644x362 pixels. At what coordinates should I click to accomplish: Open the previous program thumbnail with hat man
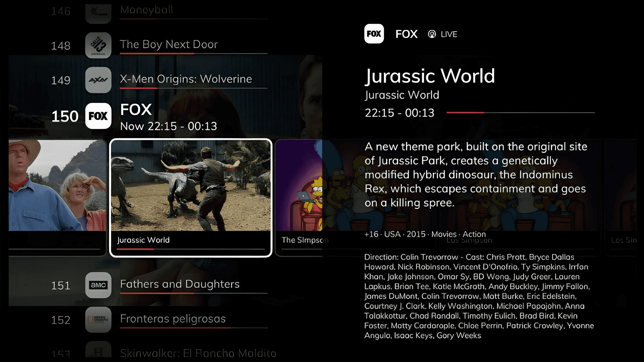pos(57,198)
